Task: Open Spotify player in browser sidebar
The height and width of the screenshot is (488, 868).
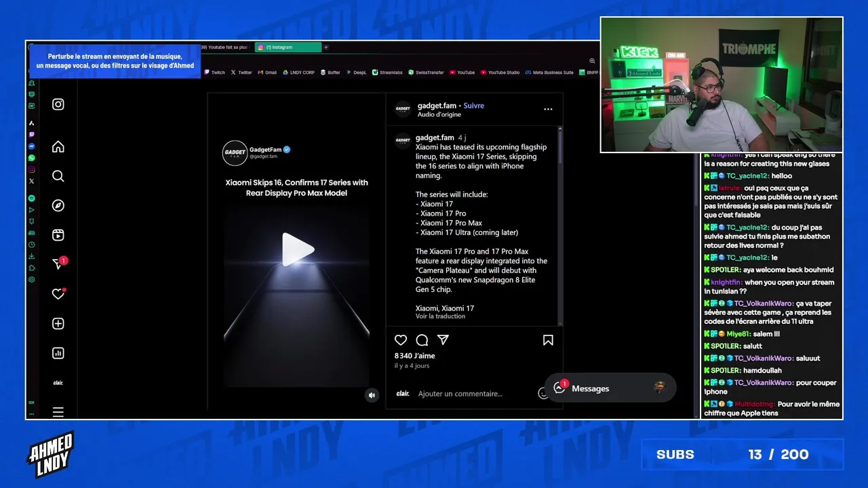Action: [31, 198]
